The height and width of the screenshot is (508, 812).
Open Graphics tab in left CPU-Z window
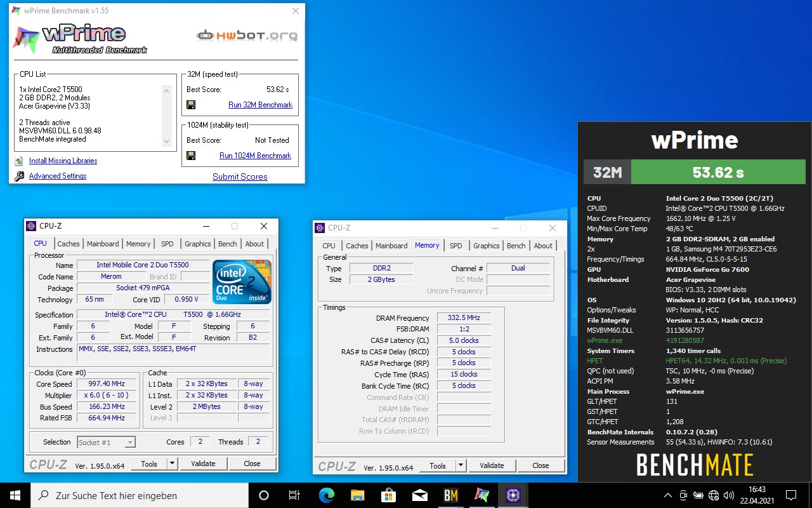click(198, 244)
